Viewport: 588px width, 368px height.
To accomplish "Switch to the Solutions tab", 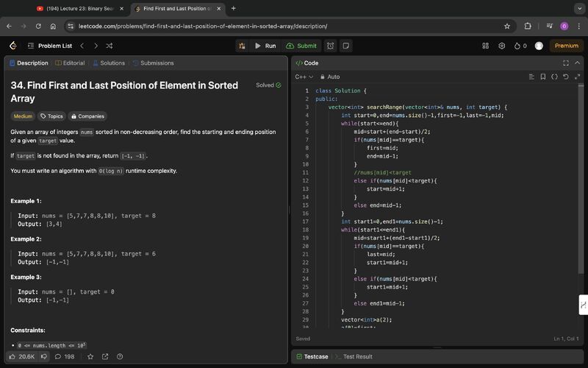I will [109, 63].
